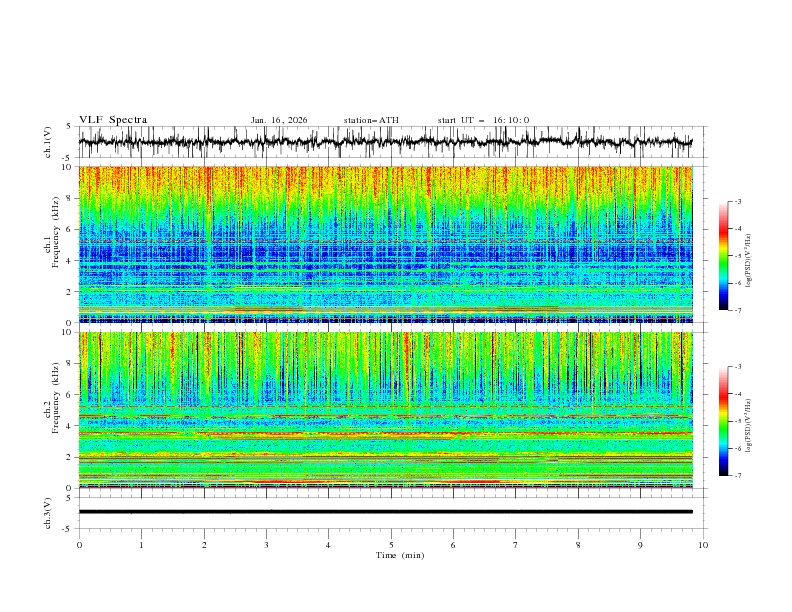
Task: Click the "start UT = 16:10:0" header text
Action: coord(483,120)
